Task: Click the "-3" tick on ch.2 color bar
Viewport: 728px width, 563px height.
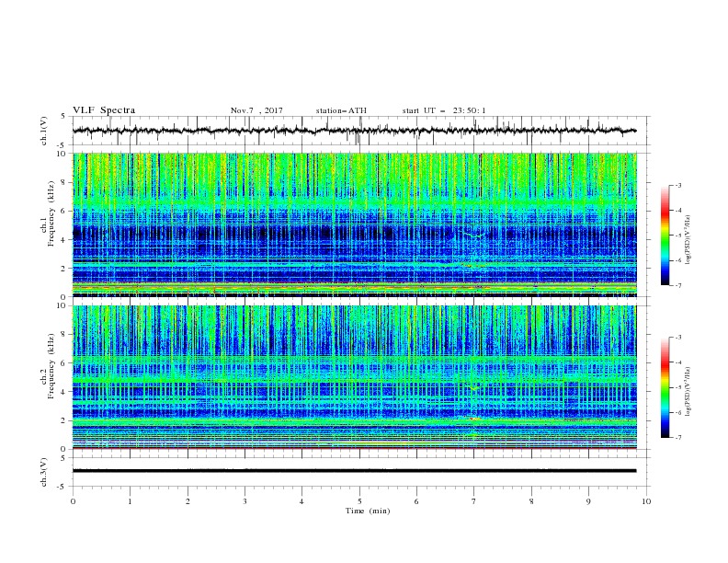Action: [x=677, y=338]
